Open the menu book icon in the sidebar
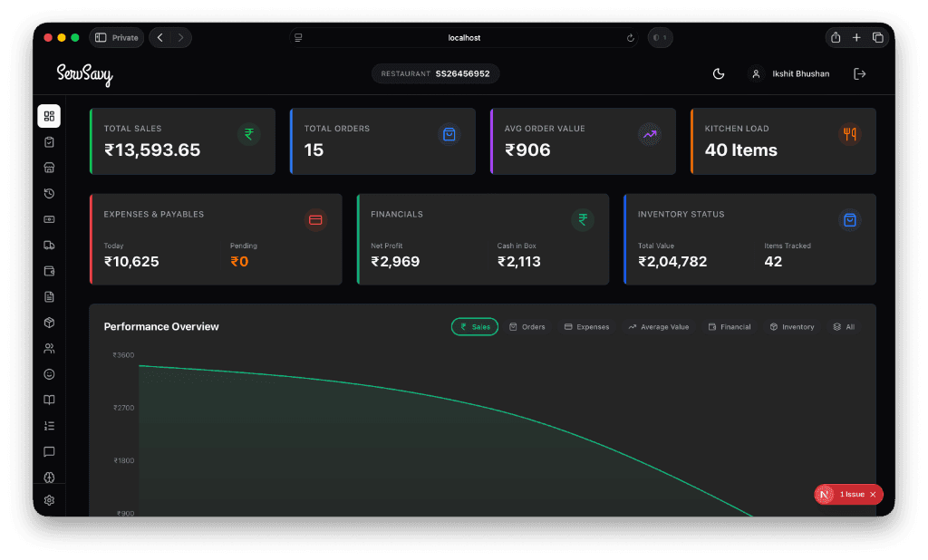Viewport: 928px width, 560px height. pyautogui.click(x=49, y=400)
